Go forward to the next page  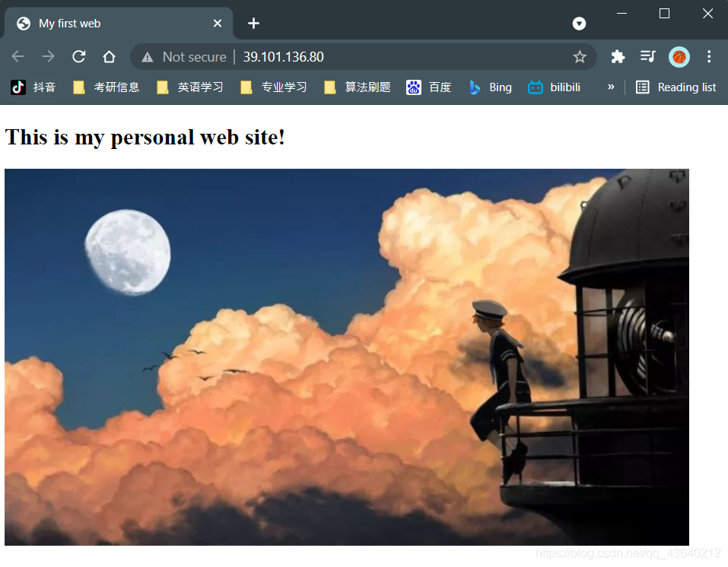click(48, 56)
